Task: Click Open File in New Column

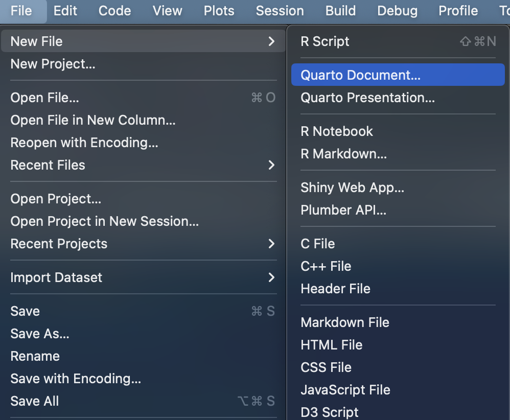Action: click(92, 120)
